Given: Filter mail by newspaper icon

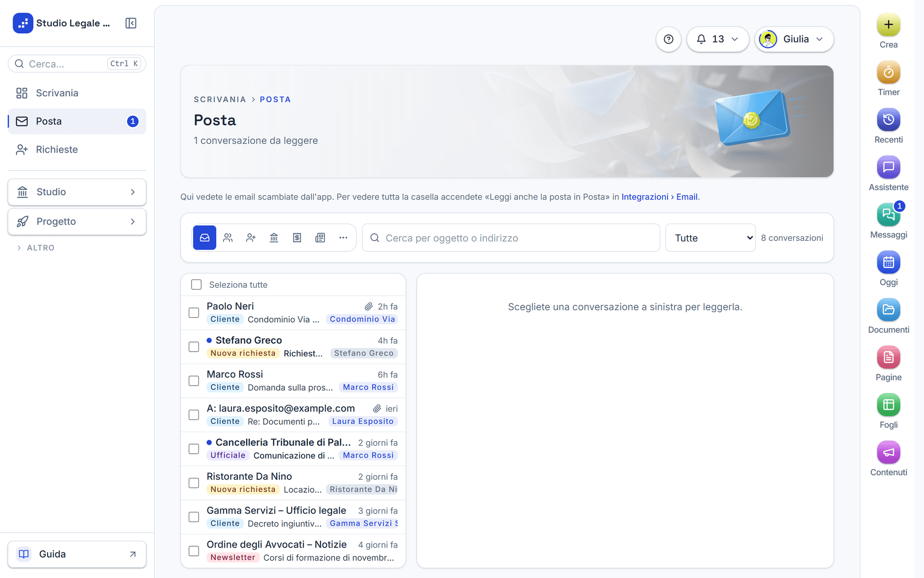Looking at the screenshot, I should point(320,237).
